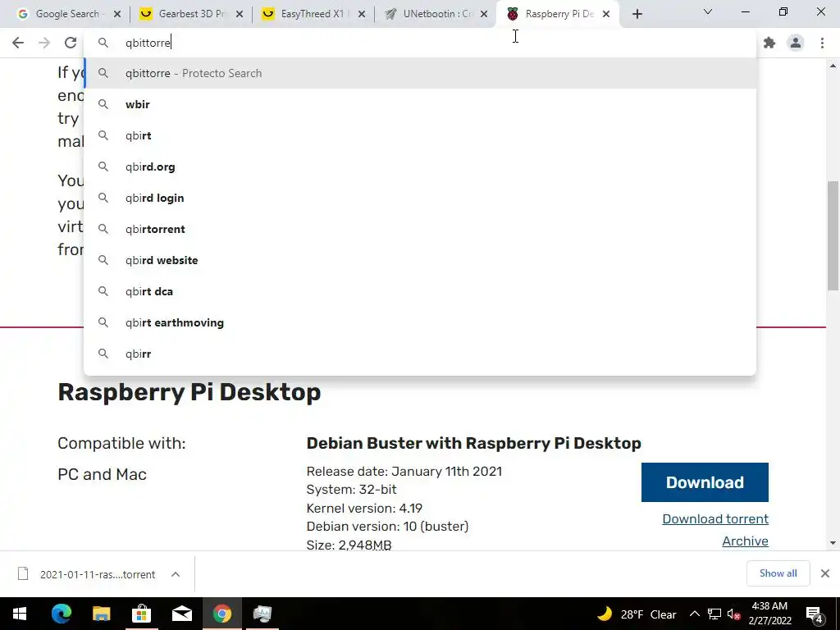This screenshot has height=630, width=840.
Task: Choose the 'qbirt dca' suggestion
Action: click(420, 291)
